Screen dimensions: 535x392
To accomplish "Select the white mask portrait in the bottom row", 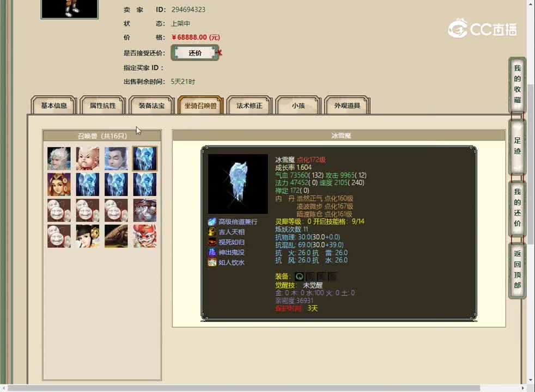I will [x=59, y=236].
